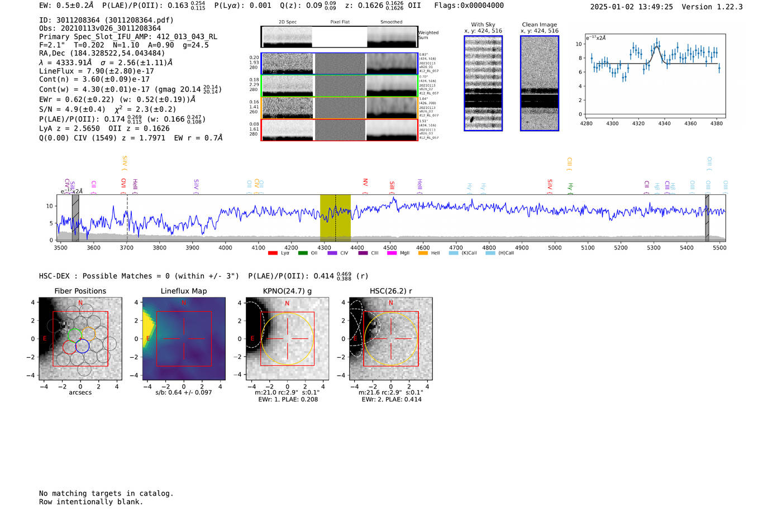Select the orange-framed 2D spectrum row

(x=339, y=108)
